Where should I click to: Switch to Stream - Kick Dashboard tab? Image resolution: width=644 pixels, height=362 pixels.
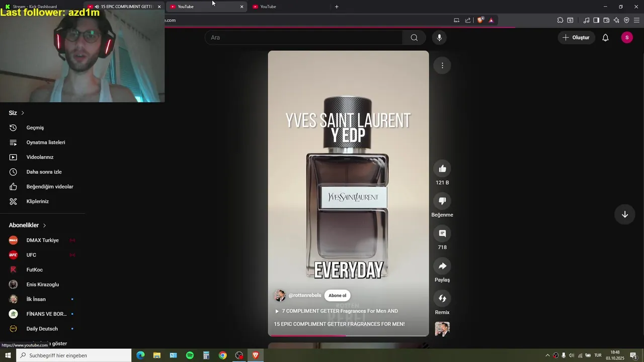tap(42, 7)
